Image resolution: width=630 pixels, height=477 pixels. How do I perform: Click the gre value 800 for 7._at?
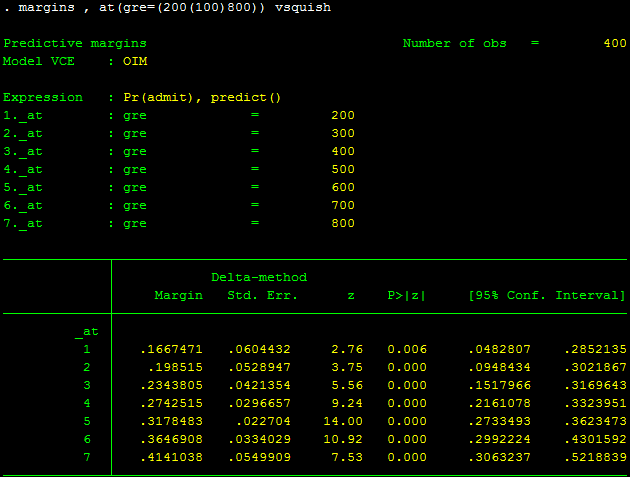coord(342,223)
